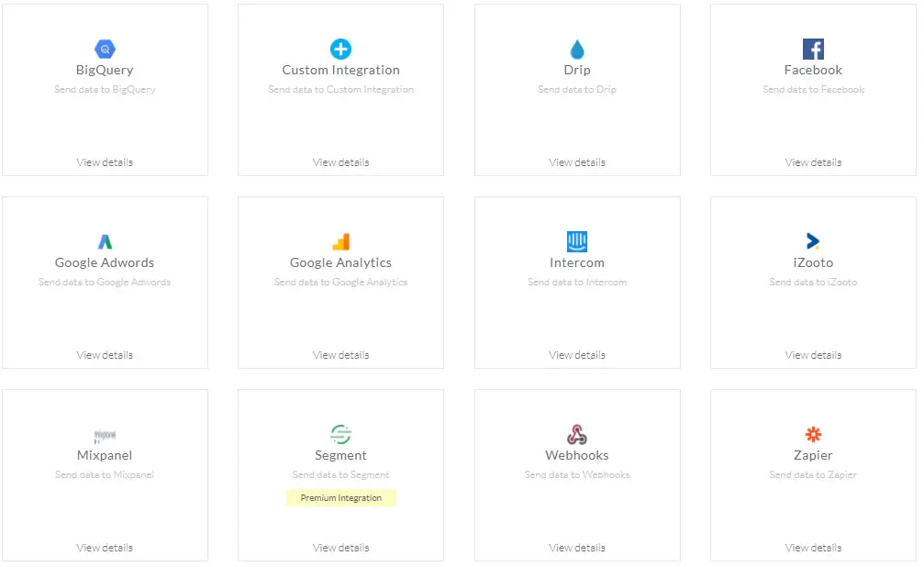Click the Custom Integration plus icon
The image size is (924, 567).
[340, 49]
